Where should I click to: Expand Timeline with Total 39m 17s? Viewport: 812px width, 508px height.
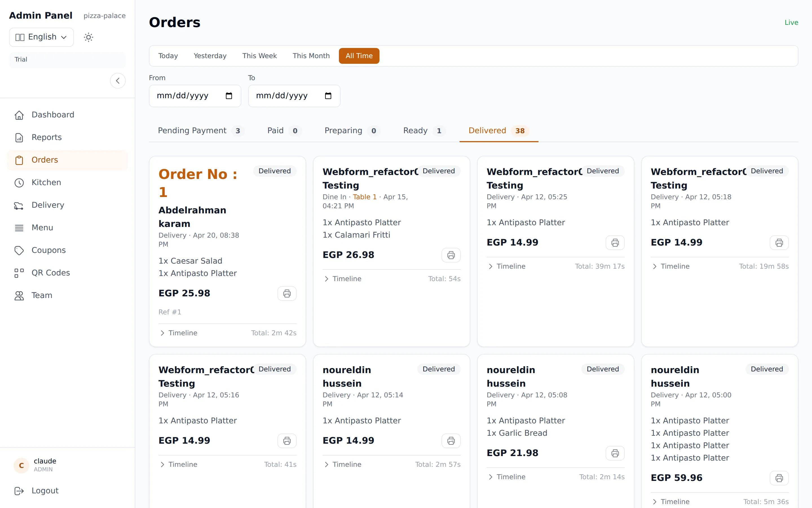tap(507, 266)
